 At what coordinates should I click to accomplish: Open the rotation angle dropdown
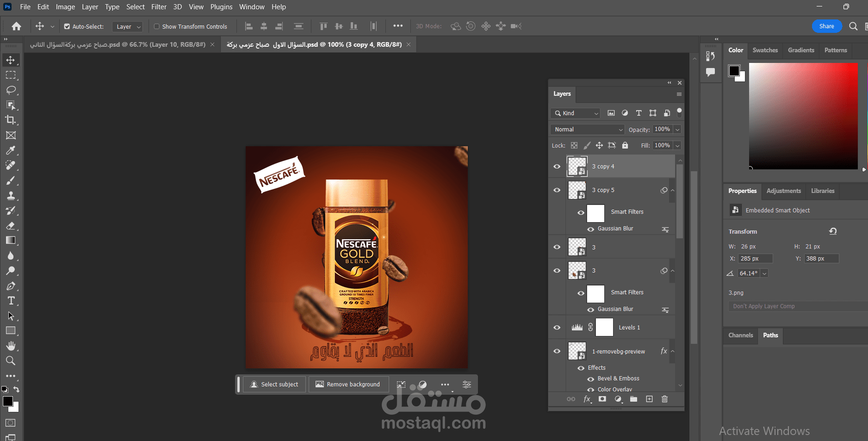coord(765,273)
